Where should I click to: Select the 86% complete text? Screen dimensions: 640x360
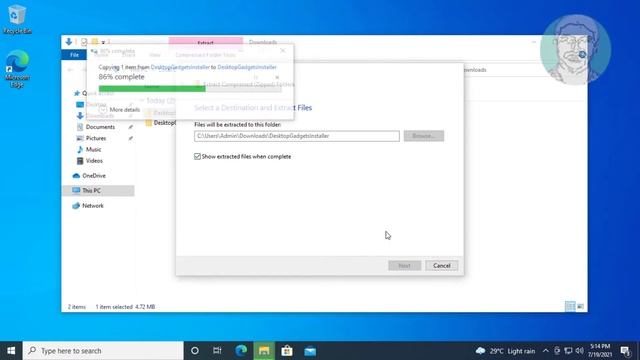pyautogui.click(x=122, y=77)
